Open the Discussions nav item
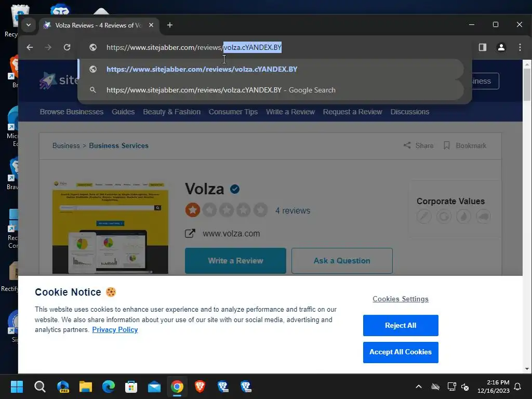The width and height of the screenshot is (532, 399). click(x=410, y=112)
